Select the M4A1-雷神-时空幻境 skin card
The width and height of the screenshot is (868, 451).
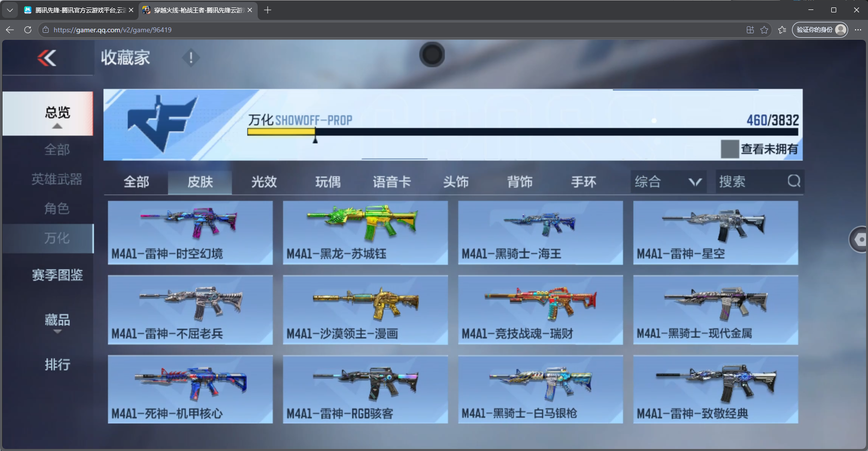190,232
